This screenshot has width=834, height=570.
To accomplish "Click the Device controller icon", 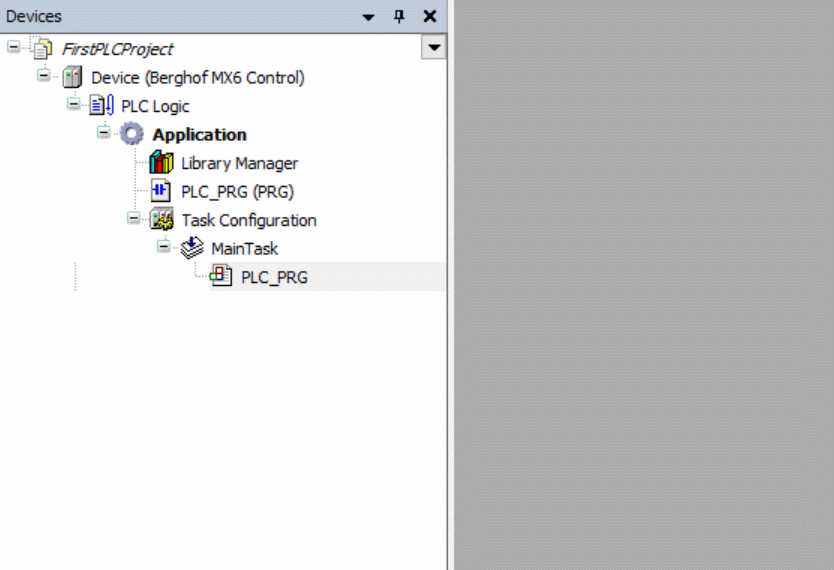I will click(72, 77).
